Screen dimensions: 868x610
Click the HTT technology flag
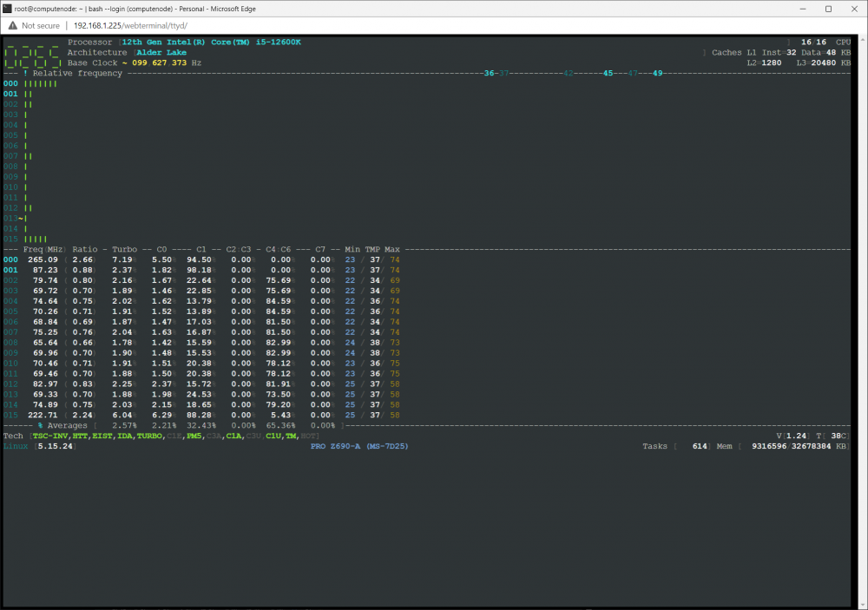(80, 436)
